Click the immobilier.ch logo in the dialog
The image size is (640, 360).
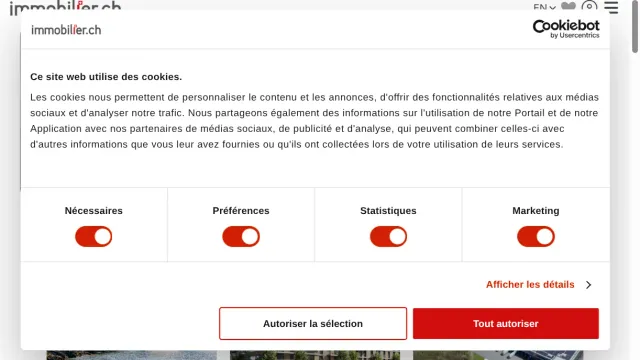(x=66, y=30)
